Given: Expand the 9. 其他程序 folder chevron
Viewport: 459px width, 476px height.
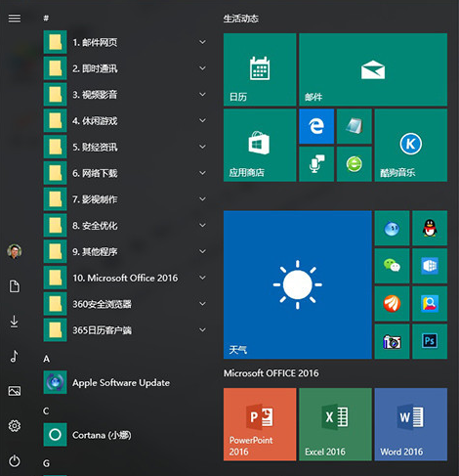Looking at the screenshot, I should (x=202, y=251).
